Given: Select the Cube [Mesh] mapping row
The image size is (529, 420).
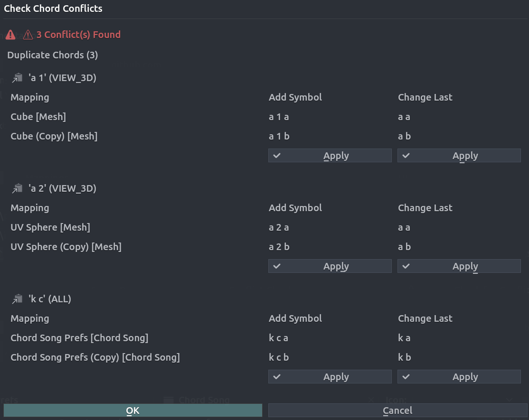Looking at the screenshot, I should (x=38, y=117).
